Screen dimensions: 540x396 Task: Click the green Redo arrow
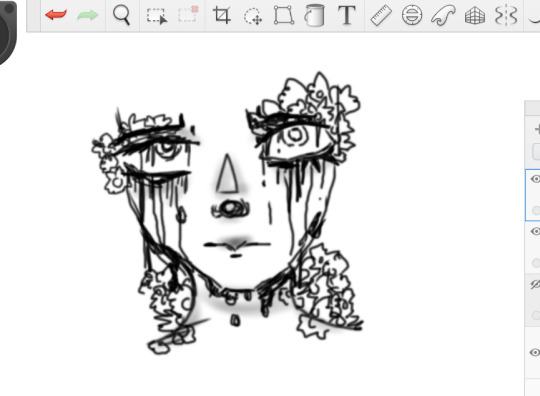[88, 15]
